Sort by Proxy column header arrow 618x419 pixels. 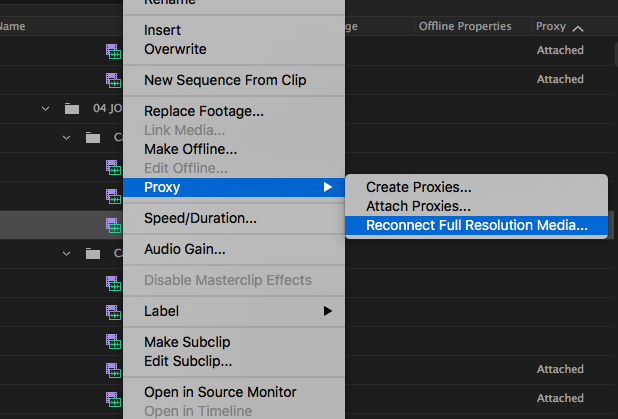point(578,28)
